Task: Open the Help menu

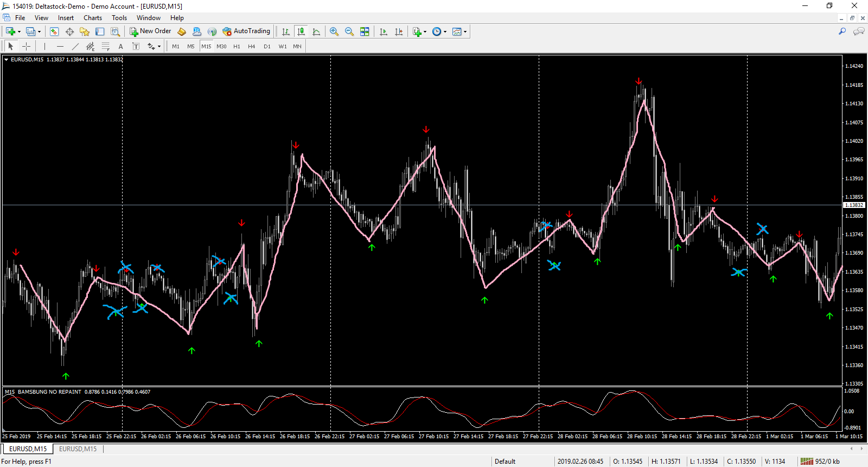Action: tap(177, 18)
